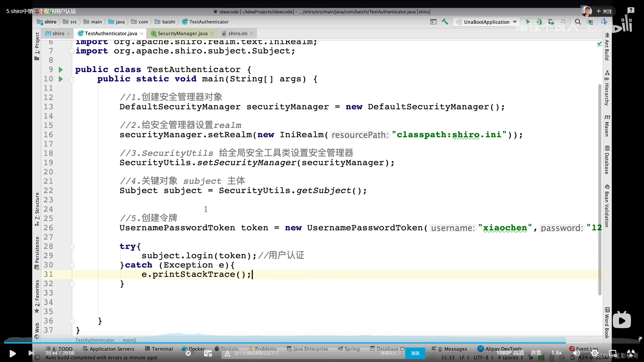The width and height of the screenshot is (644, 362).
Task: Click the 关注 follow button
Action: pyautogui.click(x=604, y=11)
